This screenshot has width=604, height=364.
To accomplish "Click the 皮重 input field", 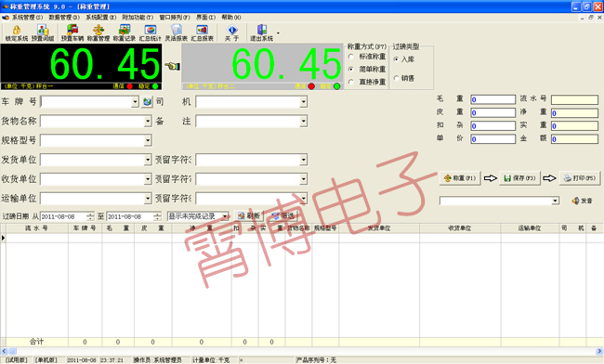I will coord(492,112).
